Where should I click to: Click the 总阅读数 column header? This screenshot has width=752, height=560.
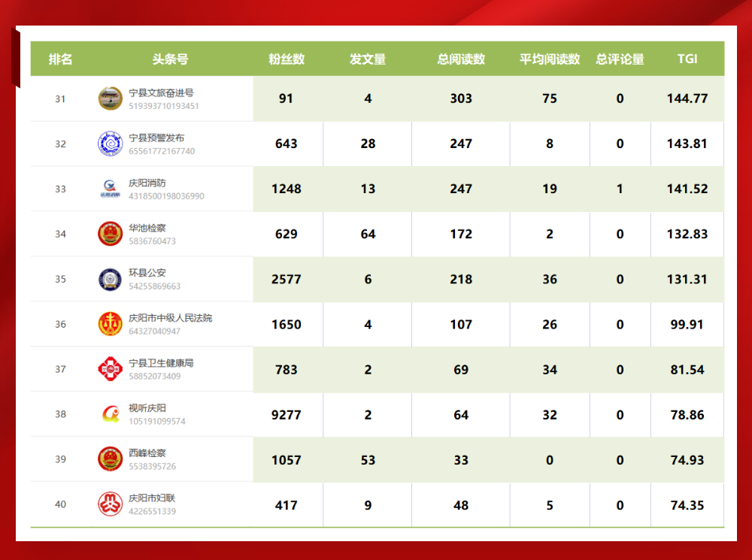click(x=461, y=59)
